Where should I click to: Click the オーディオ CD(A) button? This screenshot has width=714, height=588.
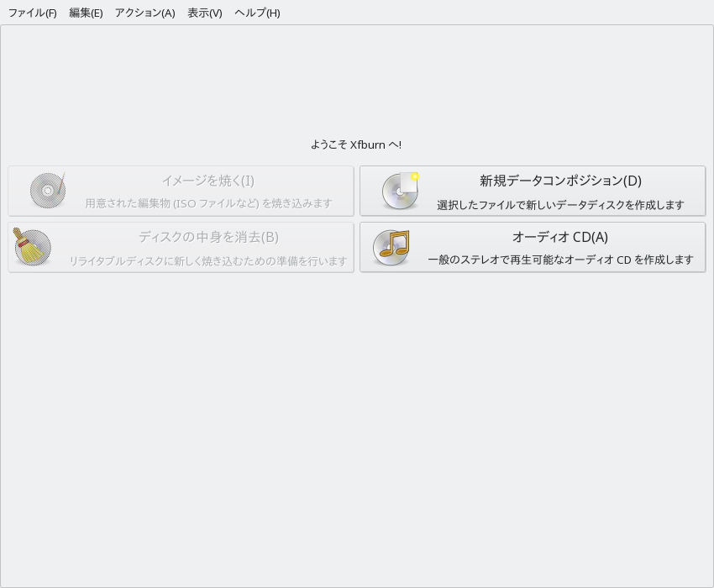point(533,247)
